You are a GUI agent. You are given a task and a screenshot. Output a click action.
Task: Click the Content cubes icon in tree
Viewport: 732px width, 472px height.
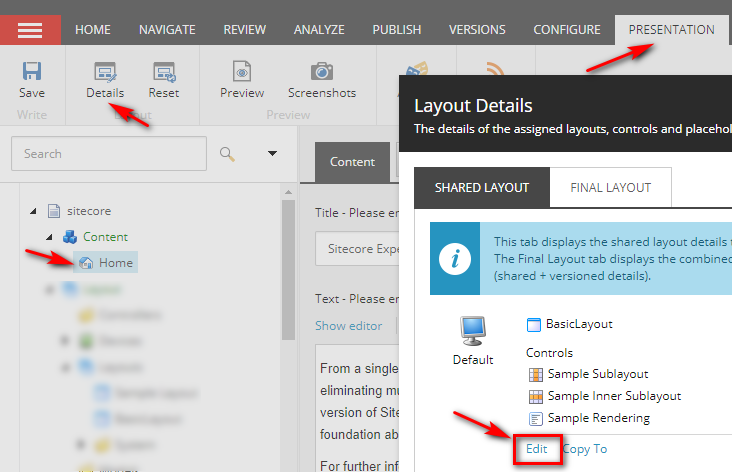click(70, 237)
